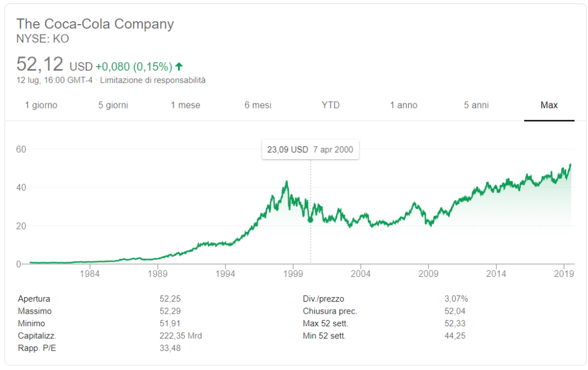Click the 12 lug, 16:00 GMT-4 timestamp
The image size is (588, 370).
coord(55,80)
